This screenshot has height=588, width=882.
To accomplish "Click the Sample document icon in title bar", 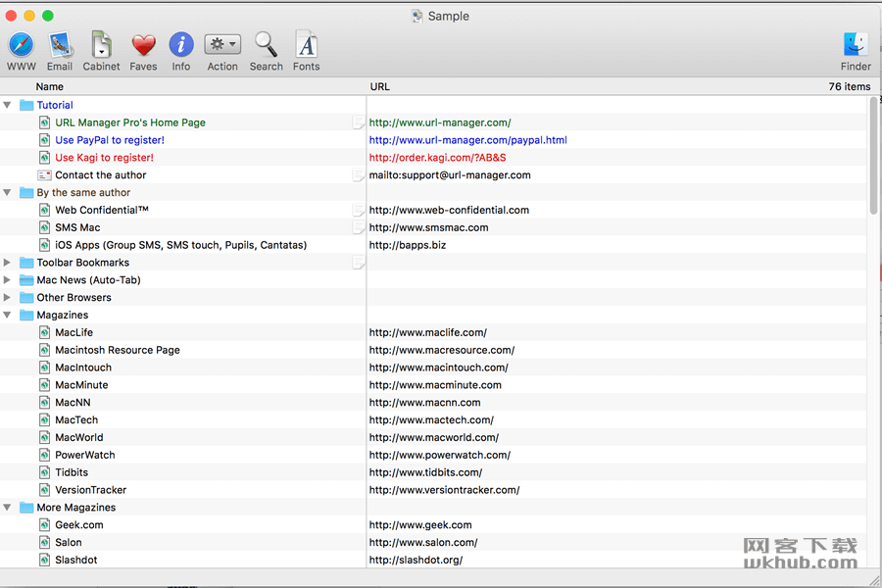I will click(416, 16).
